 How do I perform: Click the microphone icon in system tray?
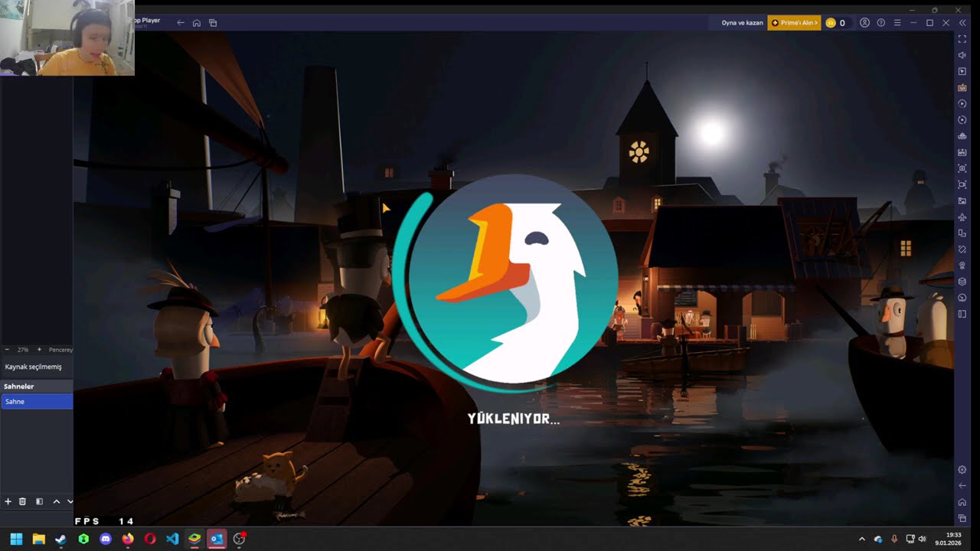[x=894, y=539]
